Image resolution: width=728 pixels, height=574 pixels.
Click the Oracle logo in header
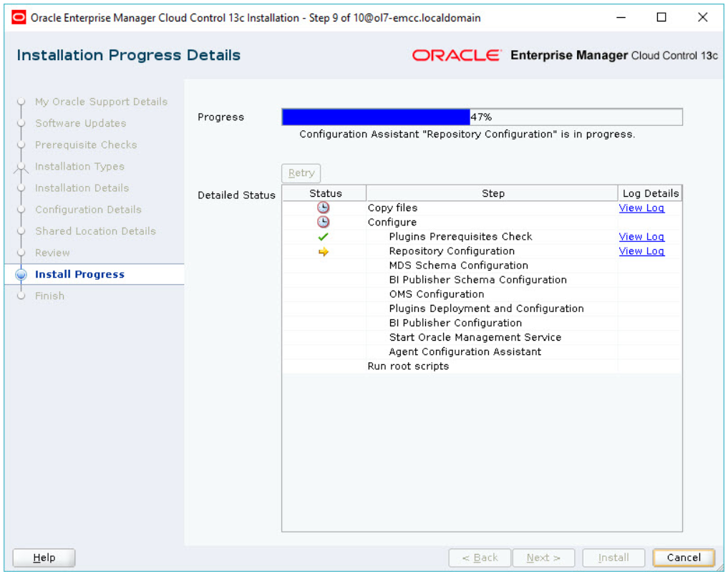click(x=457, y=55)
